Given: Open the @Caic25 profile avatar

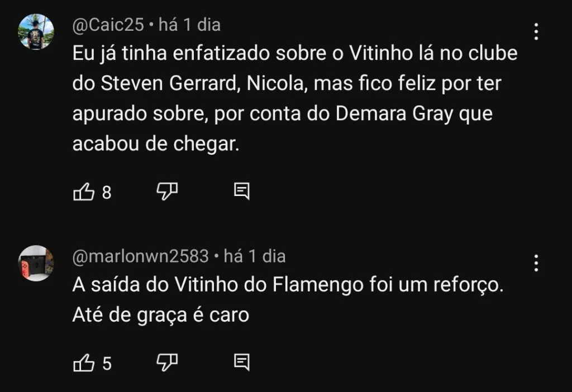Looking at the screenshot, I should 36,32.
